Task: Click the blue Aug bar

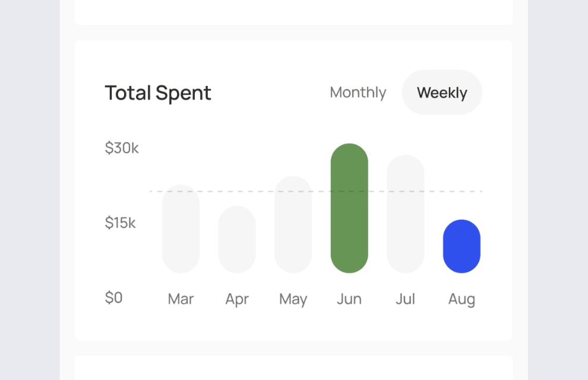Action: click(461, 246)
